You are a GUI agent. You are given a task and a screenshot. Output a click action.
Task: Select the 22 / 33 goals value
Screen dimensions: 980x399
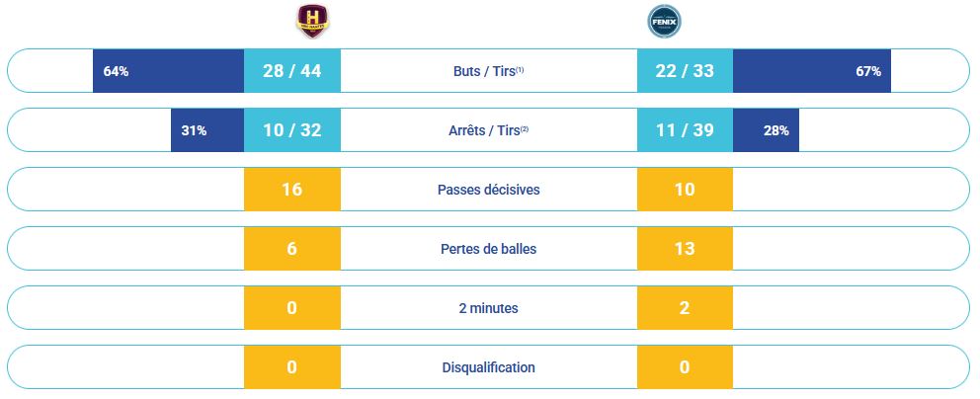tap(685, 71)
